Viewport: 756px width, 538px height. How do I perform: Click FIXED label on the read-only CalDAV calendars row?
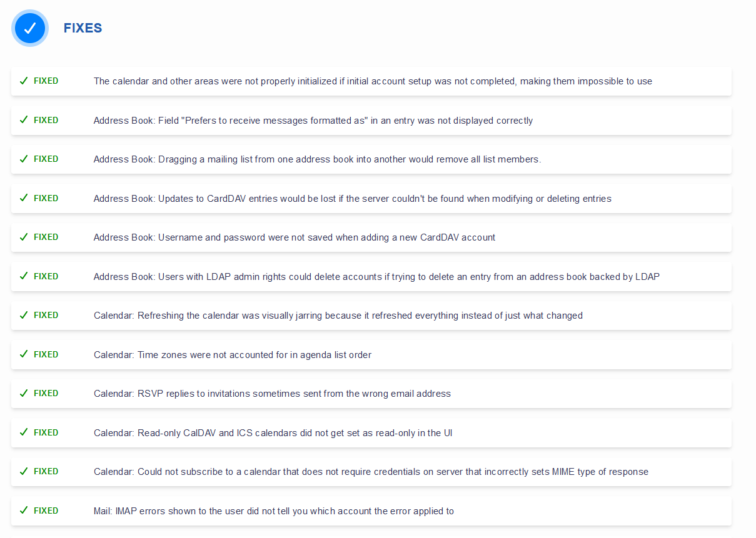(x=46, y=432)
